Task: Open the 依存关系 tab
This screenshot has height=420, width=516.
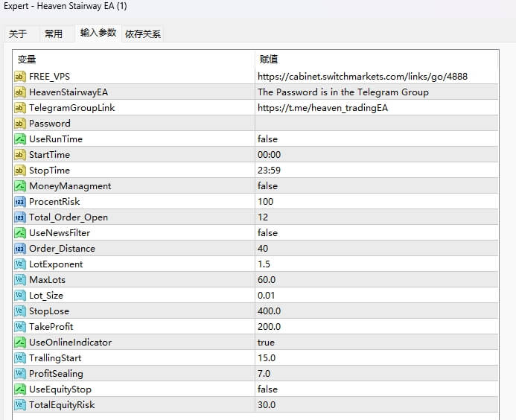Action: [x=143, y=34]
